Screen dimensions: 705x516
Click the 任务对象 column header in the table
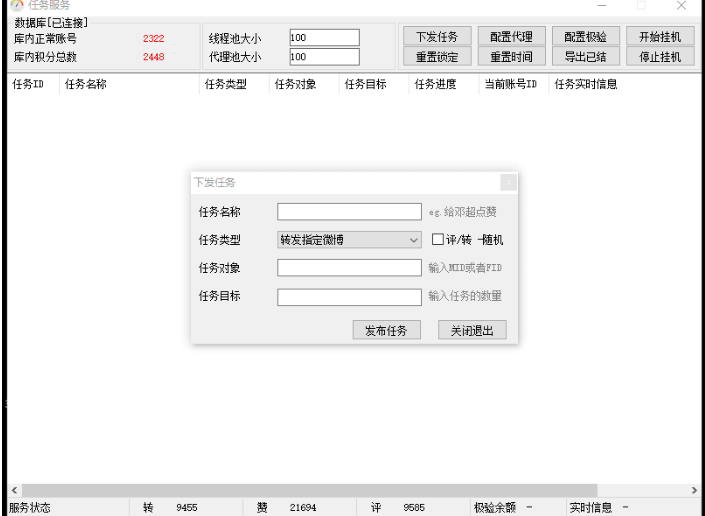[304, 84]
